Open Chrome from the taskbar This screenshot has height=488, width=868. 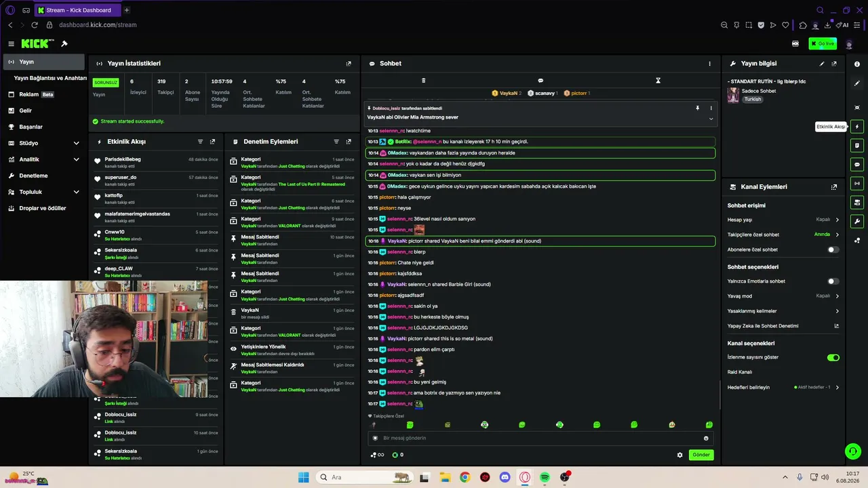point(465,477)
